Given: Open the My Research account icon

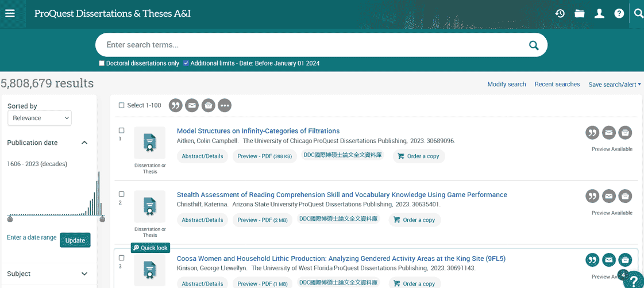Looking at the screenshot, I should point(600,14).
